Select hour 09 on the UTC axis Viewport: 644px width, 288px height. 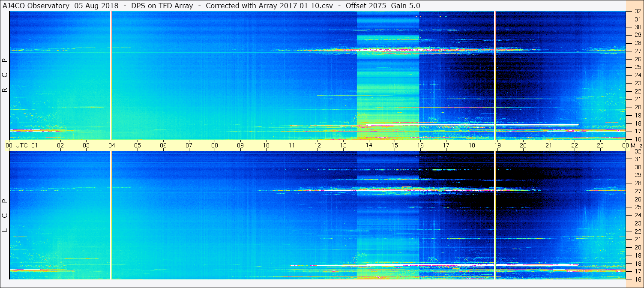pyautogui.click(x=240, y=145)
